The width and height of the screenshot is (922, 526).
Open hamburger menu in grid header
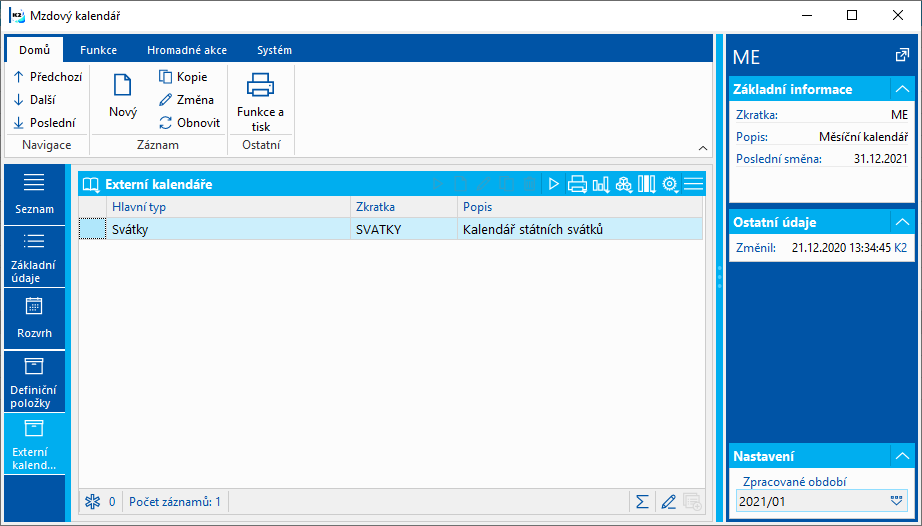[x=693, y=185]
